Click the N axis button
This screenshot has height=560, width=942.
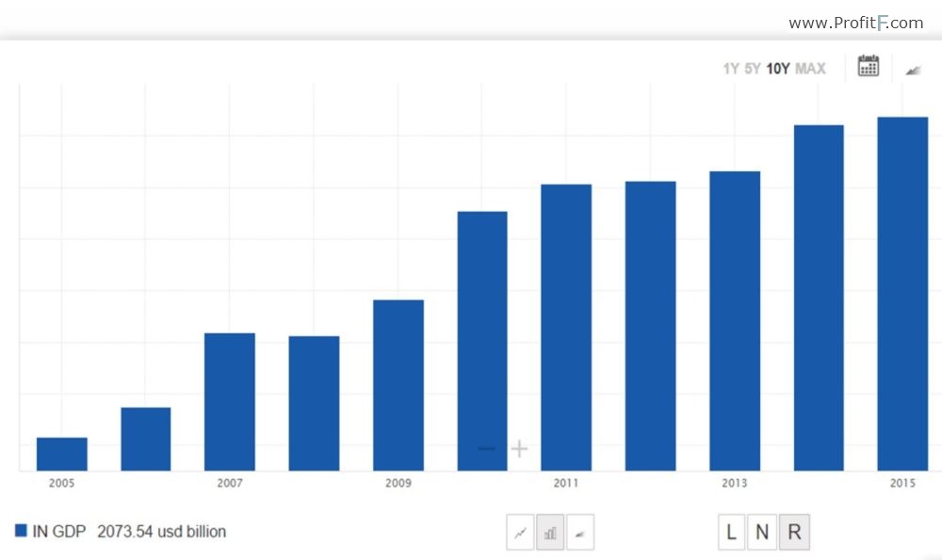click(x=762, y=532)
